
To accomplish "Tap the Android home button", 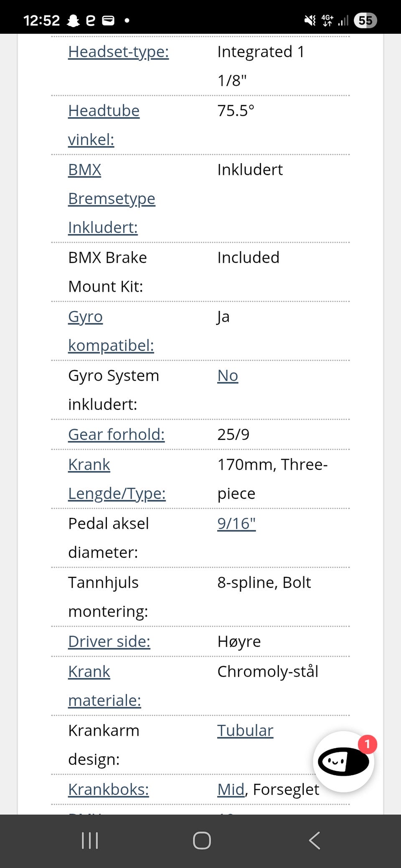I will [202, 840].
